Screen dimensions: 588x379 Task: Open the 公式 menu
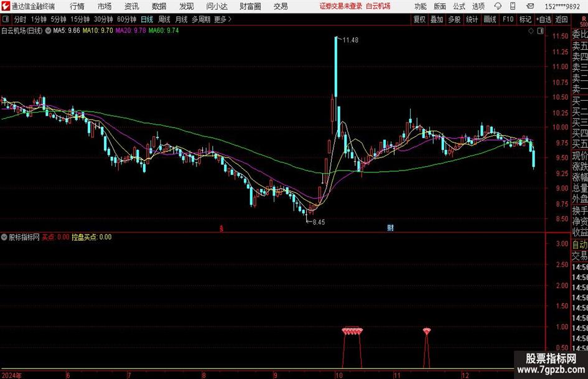pyautogui.click(x=459, y=6)
